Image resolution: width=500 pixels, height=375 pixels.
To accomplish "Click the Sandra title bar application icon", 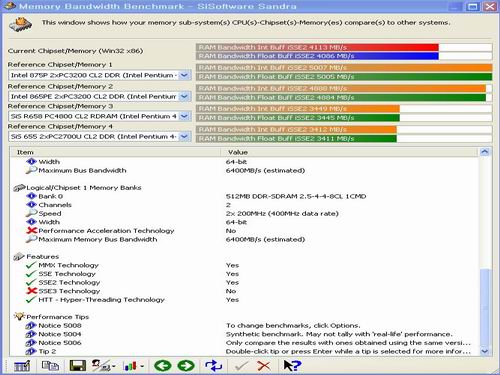I will coord(9,6).
